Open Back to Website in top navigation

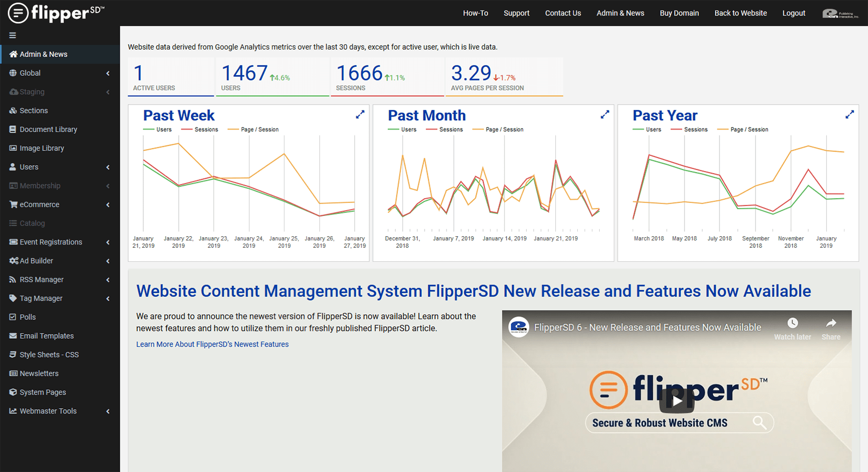click(741, 13)
